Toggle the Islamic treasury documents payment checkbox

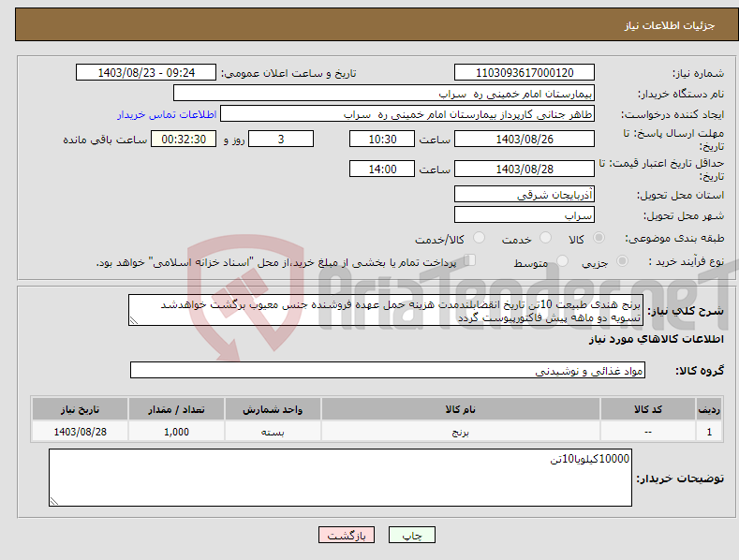469,260
